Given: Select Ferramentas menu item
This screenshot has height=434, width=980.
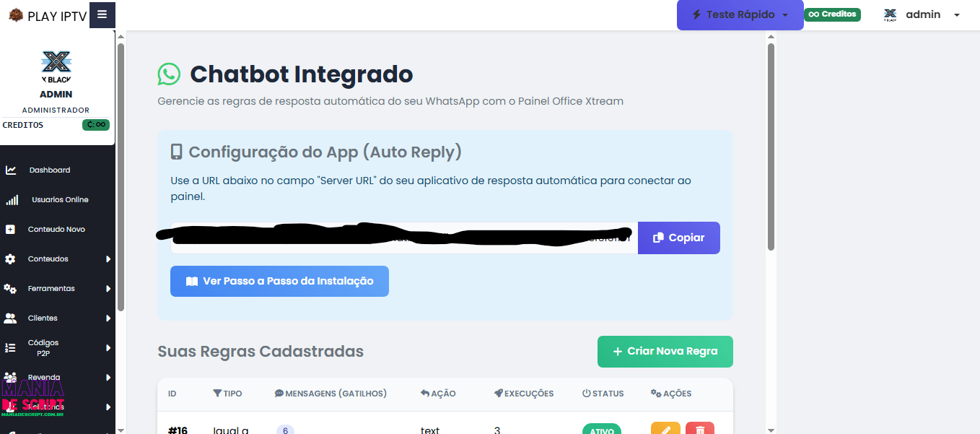Looking at the screenshot, I should pos(51,289).
